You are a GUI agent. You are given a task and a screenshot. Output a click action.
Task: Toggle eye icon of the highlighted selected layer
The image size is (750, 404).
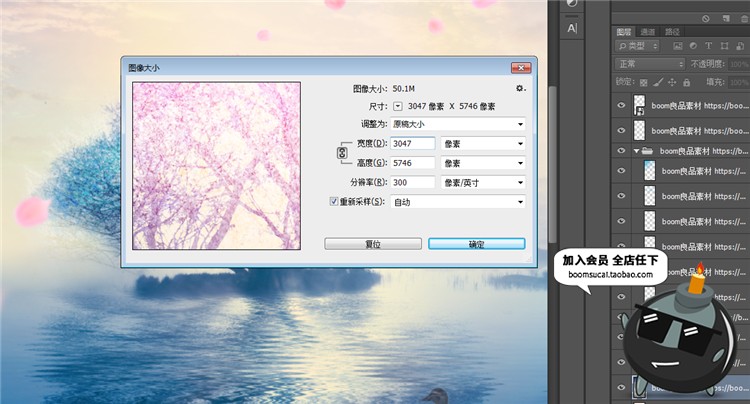(x=621, y=387)
